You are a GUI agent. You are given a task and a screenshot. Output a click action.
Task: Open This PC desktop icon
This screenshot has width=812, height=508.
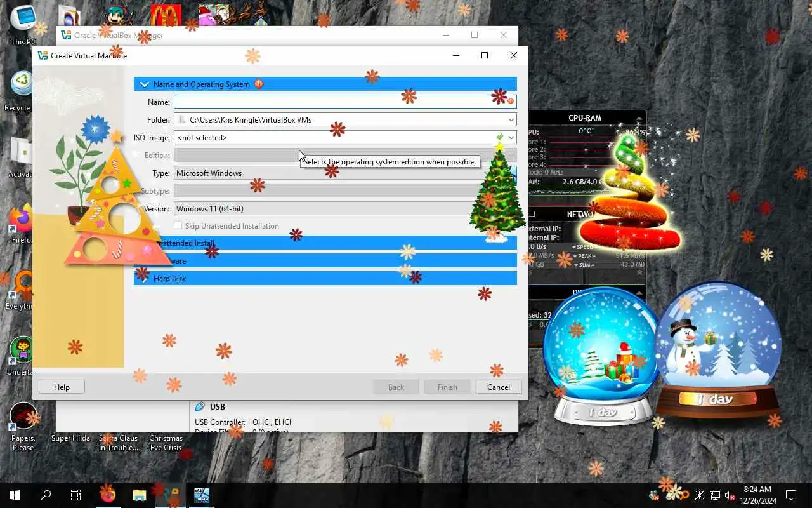coord(23,24)
